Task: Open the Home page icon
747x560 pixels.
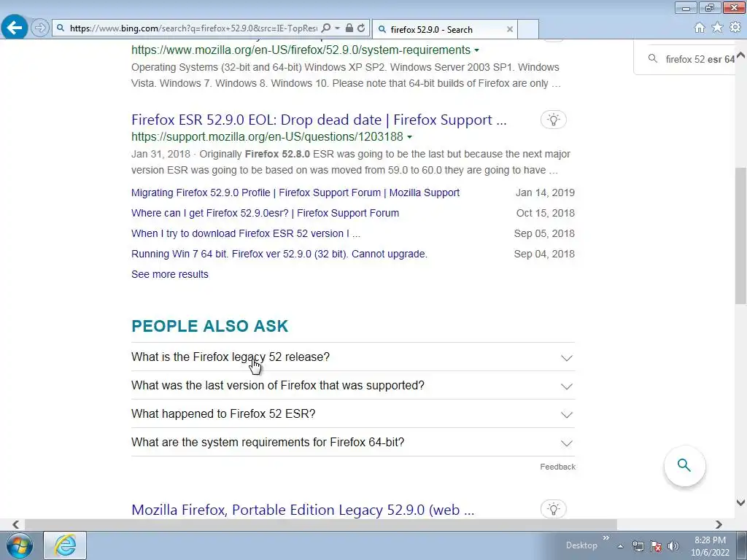Action: click(x=700, y=28)
